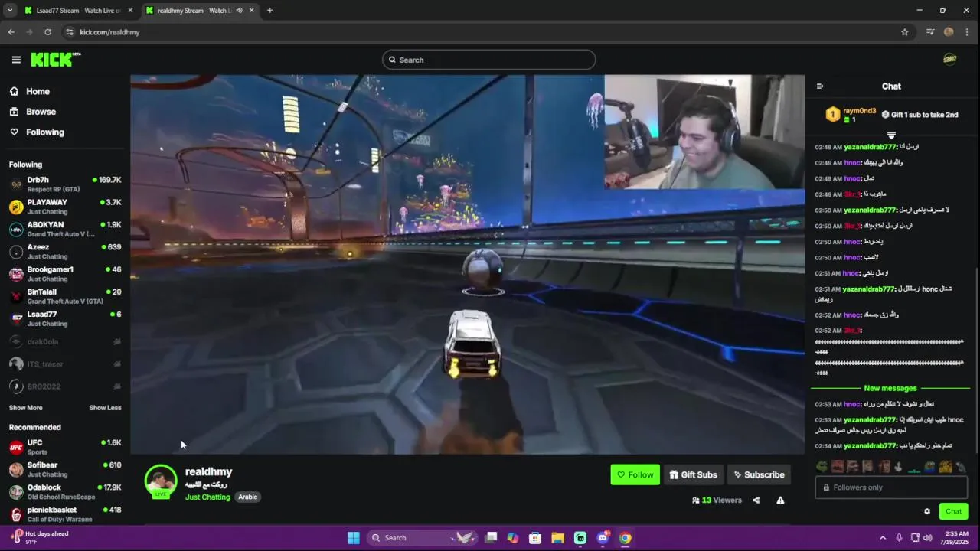Screen dimensions: 980x551
Task: Click the Kick search field
Action: tap(488, 60)
